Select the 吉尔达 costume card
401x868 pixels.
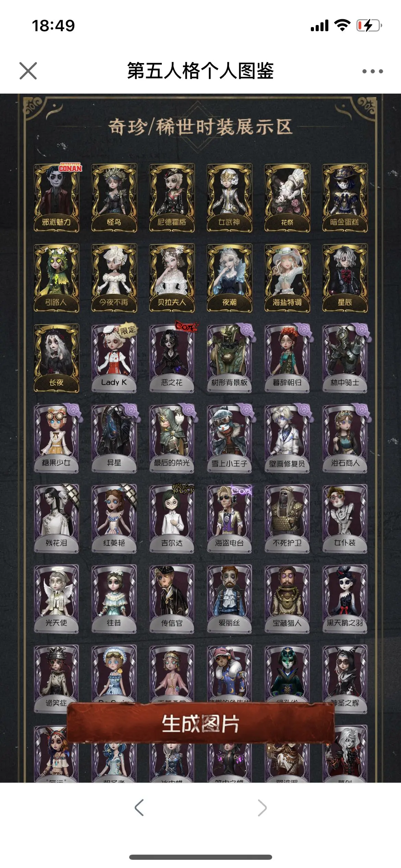click(172, 519)
